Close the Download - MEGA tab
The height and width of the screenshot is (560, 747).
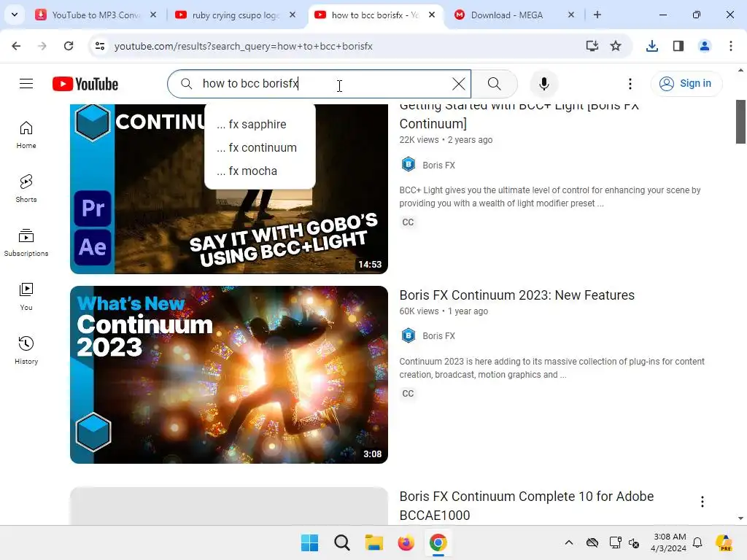pyautogui.click(x=570, y=15)
